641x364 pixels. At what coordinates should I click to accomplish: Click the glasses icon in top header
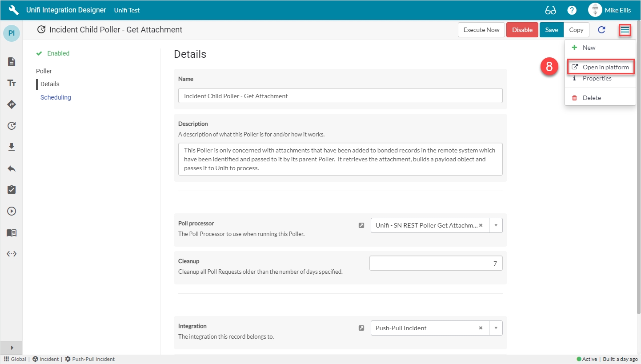click(550, 10)
